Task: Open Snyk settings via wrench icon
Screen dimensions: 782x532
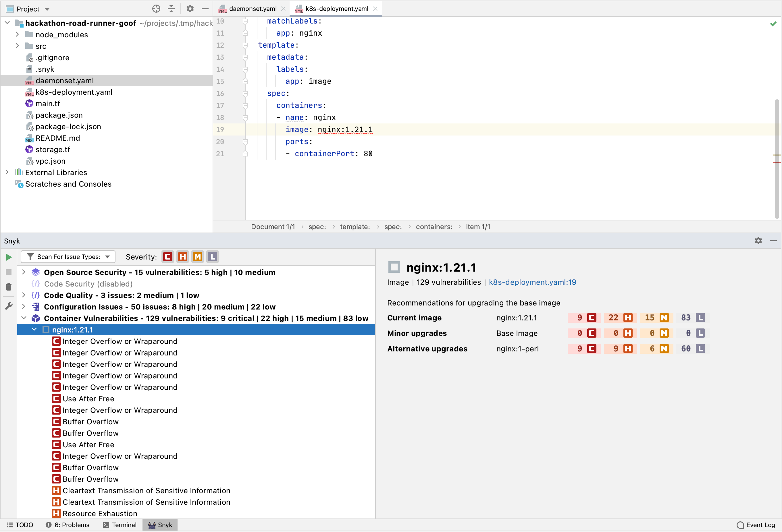Action: pyautogui.click(x=9, y=306)
